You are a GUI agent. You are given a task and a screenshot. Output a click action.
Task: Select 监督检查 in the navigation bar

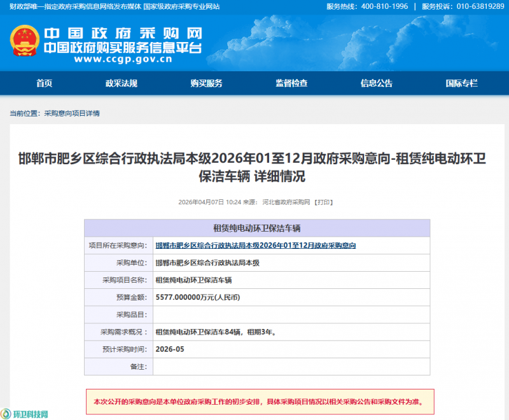[x=291, y=83]
